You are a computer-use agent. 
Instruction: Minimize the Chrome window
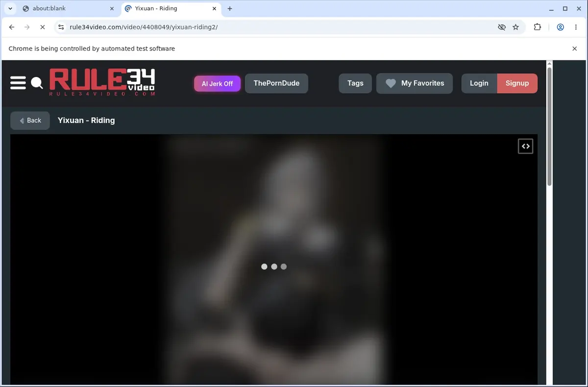coord(552,8)
